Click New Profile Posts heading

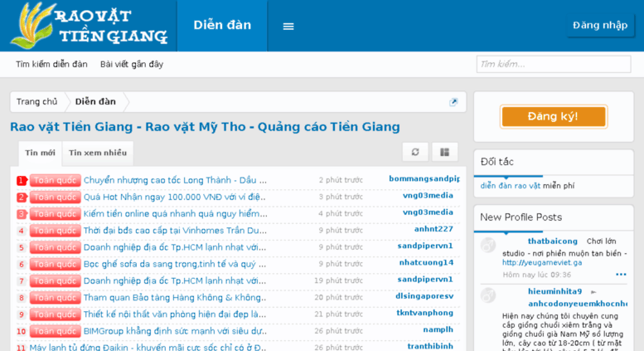(x=521, y=217)
